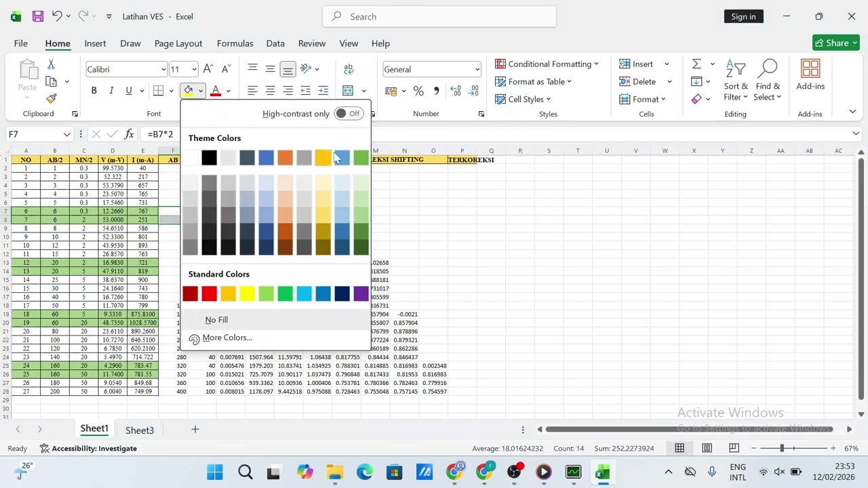Pick the standard yellow color swatch
This screenshot has width=868, height=488.
pos(247,293)
